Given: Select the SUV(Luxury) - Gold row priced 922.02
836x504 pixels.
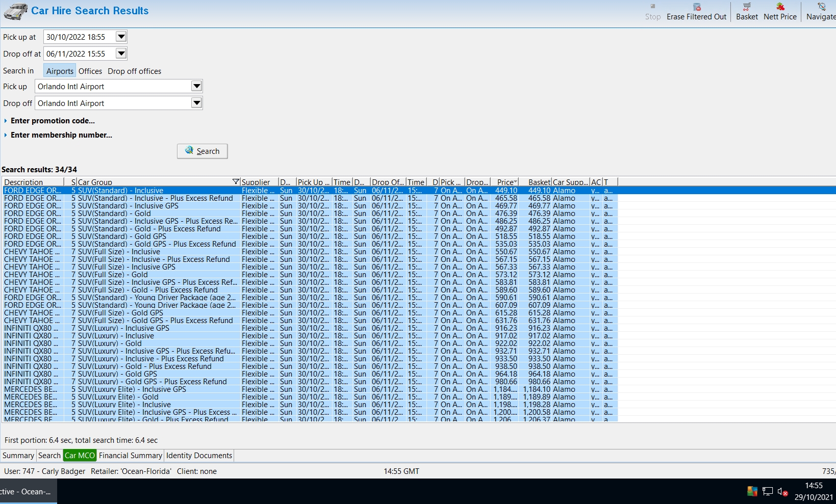Looking at the screenshot, I should coord(310,343).
